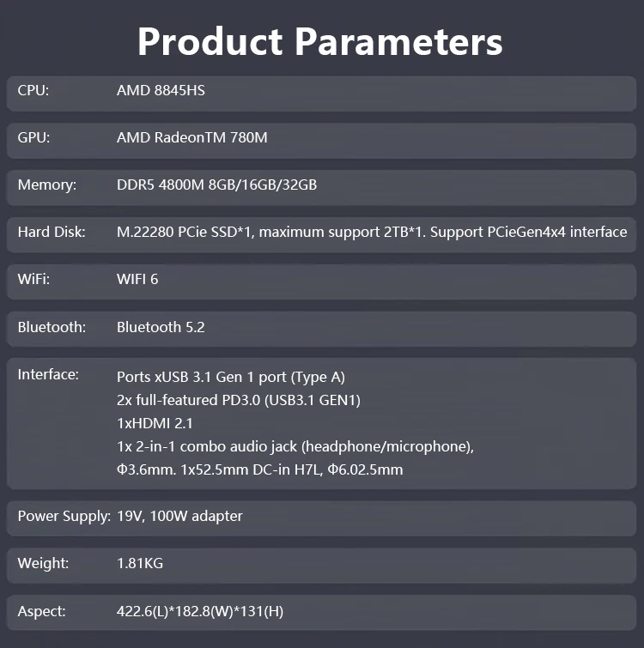Select the GPU row label
644x648 pixels.
(33, 137)
